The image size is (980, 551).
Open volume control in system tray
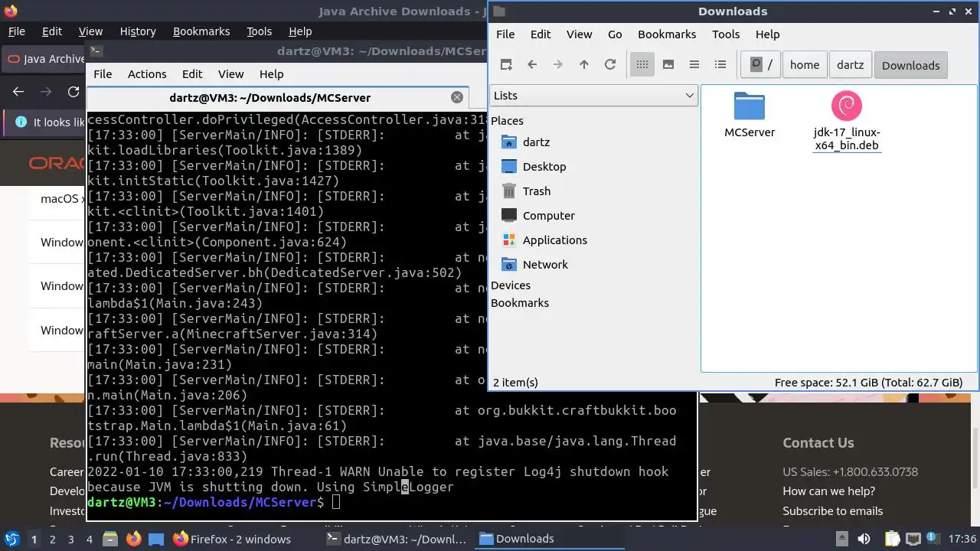[x=864, y=539]
